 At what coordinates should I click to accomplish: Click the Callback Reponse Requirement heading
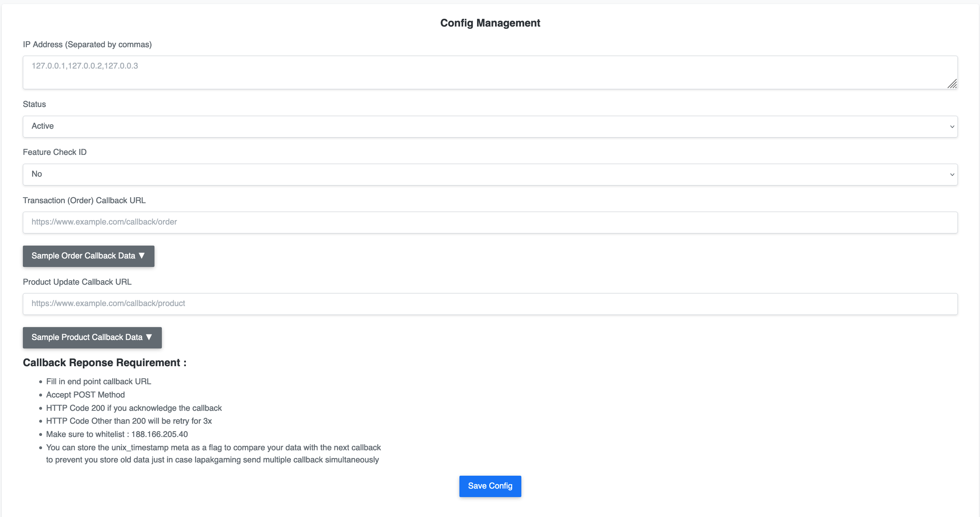point(105,362)
